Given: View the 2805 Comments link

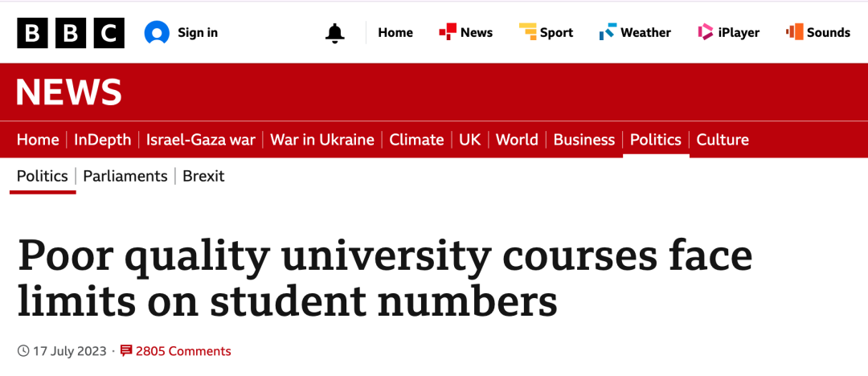Looking at the screenshot, I should [183, 351].
